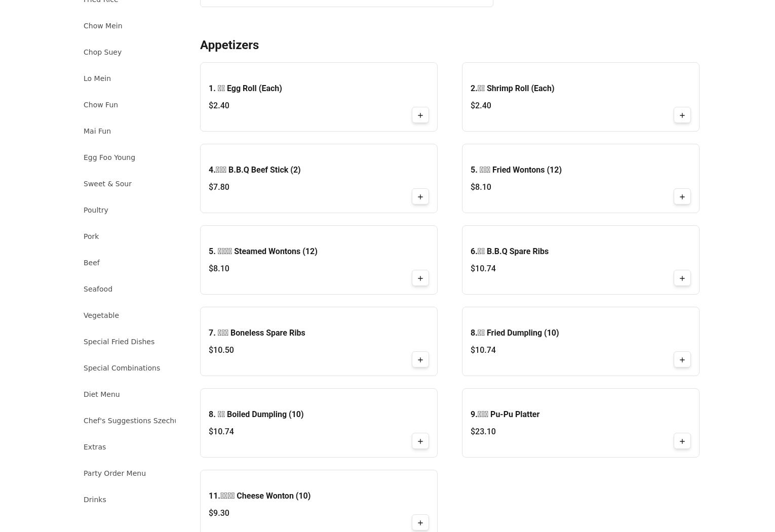Add Boiled Dumpling (10) to order

pos(420,441)
